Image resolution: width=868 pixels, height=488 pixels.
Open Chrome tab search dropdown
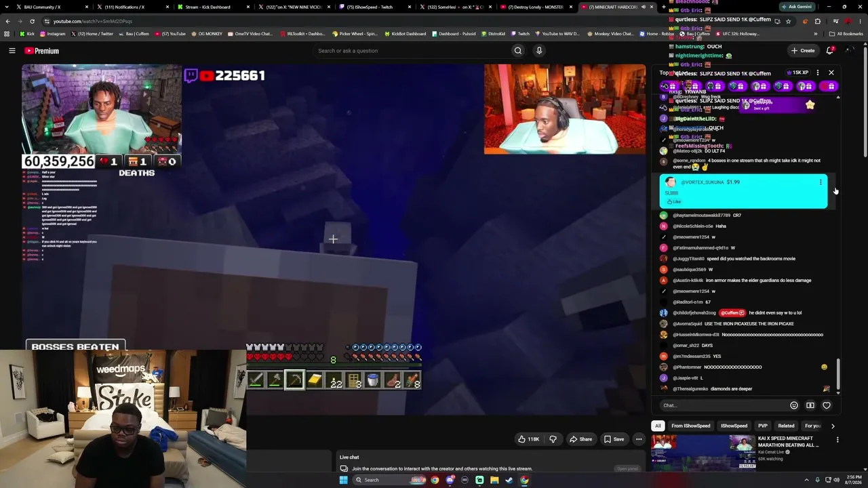click(x=7, y=7)
